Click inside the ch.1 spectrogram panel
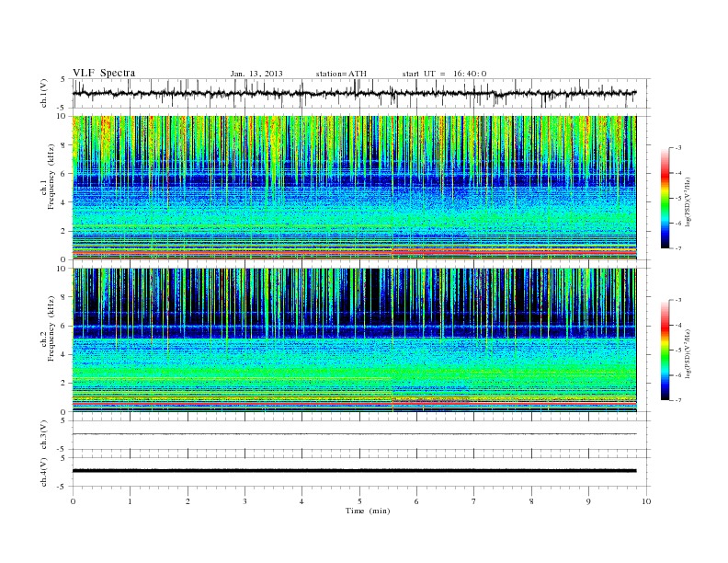This screenshot has width=728, height=563. tap(354, 188)
